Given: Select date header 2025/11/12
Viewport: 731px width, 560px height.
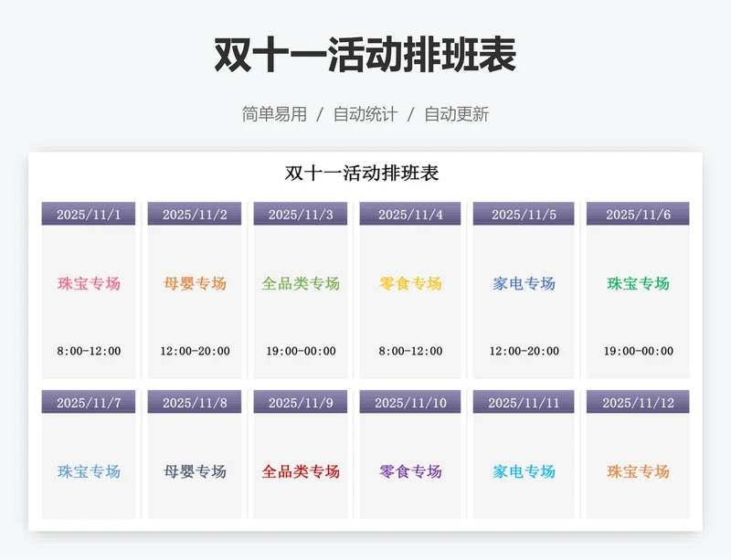Looking at the screenshot, I should point(638,402).
